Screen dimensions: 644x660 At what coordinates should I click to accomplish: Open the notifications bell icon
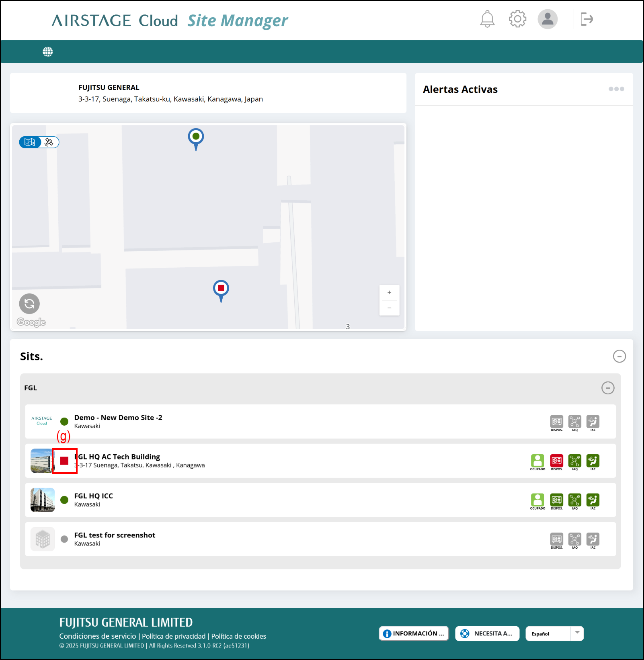(x=487, y=18)
